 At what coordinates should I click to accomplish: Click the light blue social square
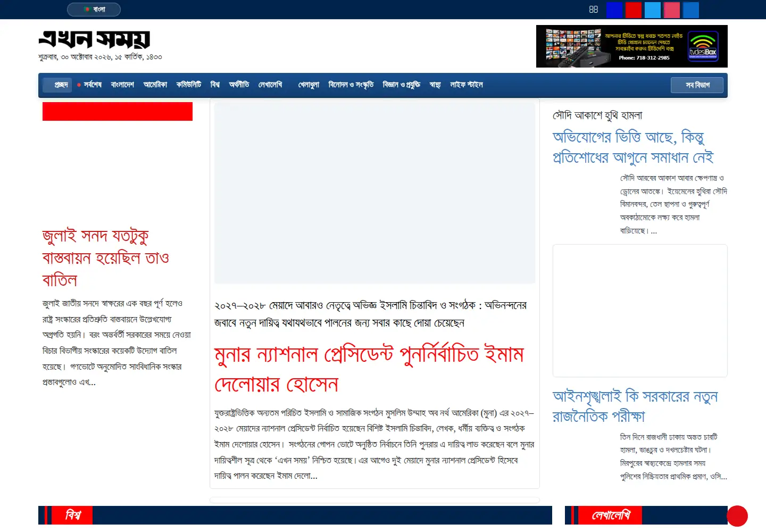tap(653, 10)
